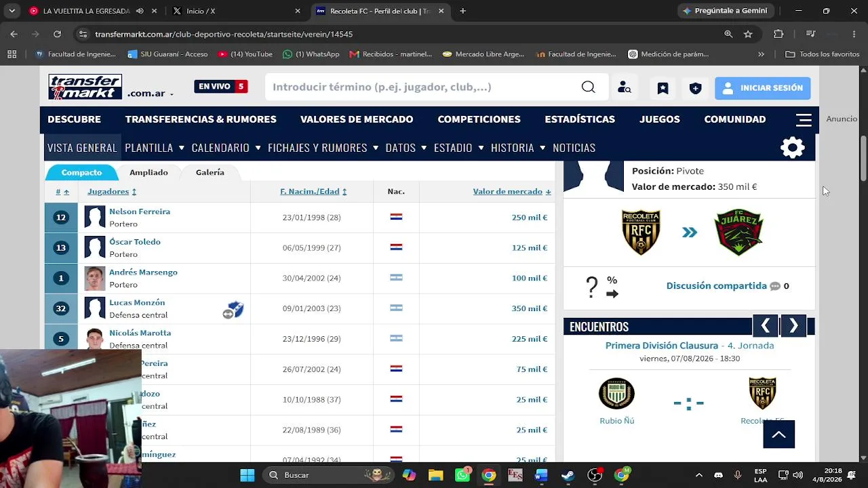
Task: Click the search magnifier icon
Action: [588, 87]
